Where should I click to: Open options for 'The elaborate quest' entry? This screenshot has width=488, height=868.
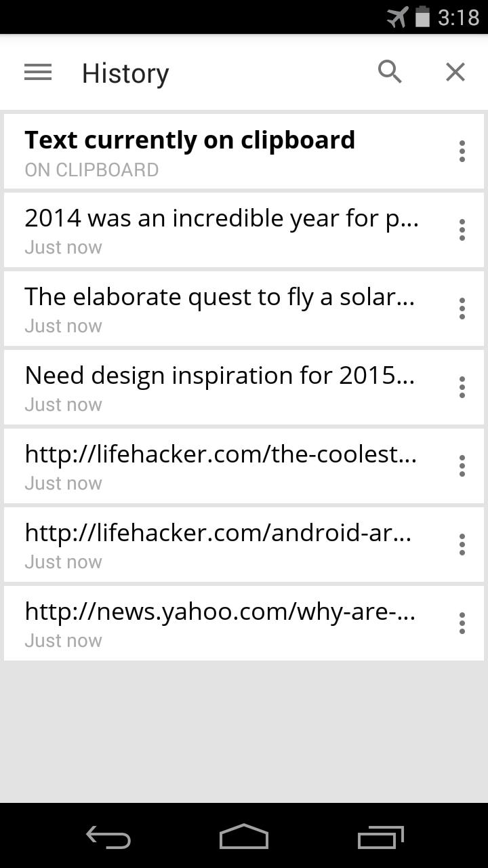tap(462, 309)
